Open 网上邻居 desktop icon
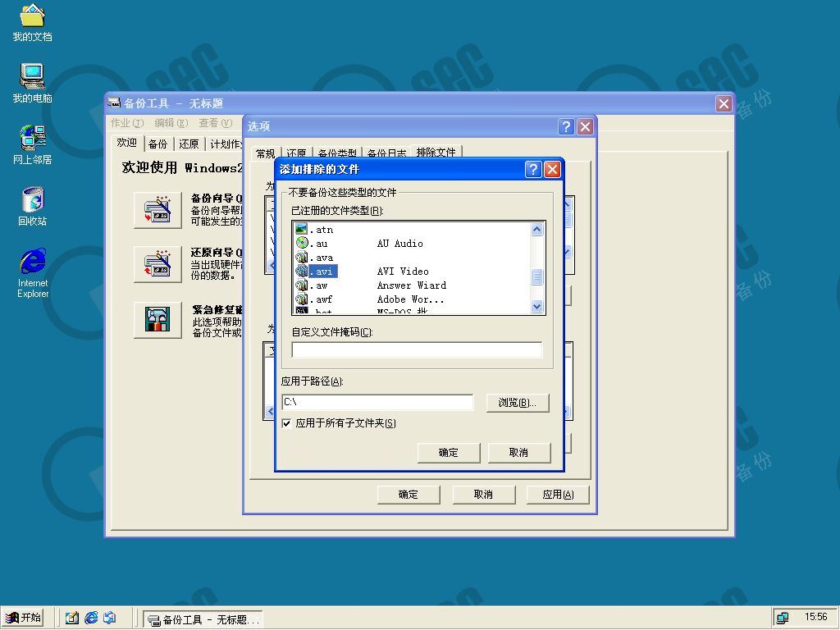 coord(32,144)
